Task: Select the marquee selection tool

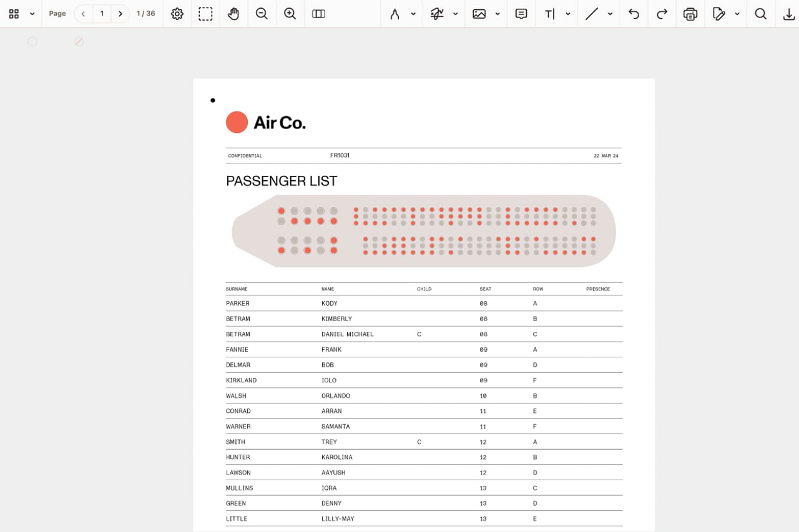Action: click(x=205, y=14)
